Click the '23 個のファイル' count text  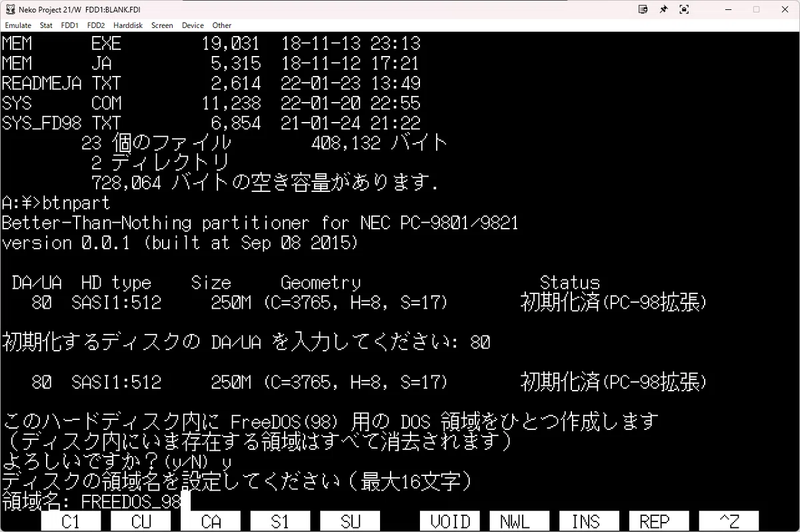(x=156, y=142)
